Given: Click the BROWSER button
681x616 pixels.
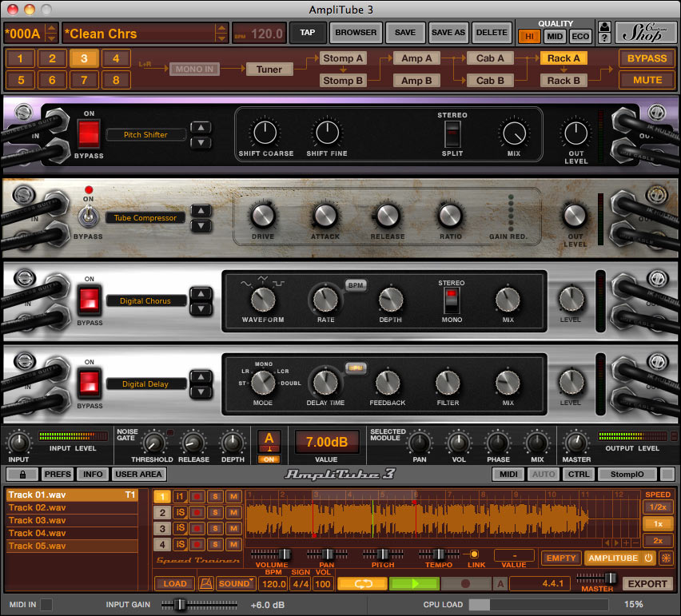Looking at the screenshot, I should [x=355, y=33].
